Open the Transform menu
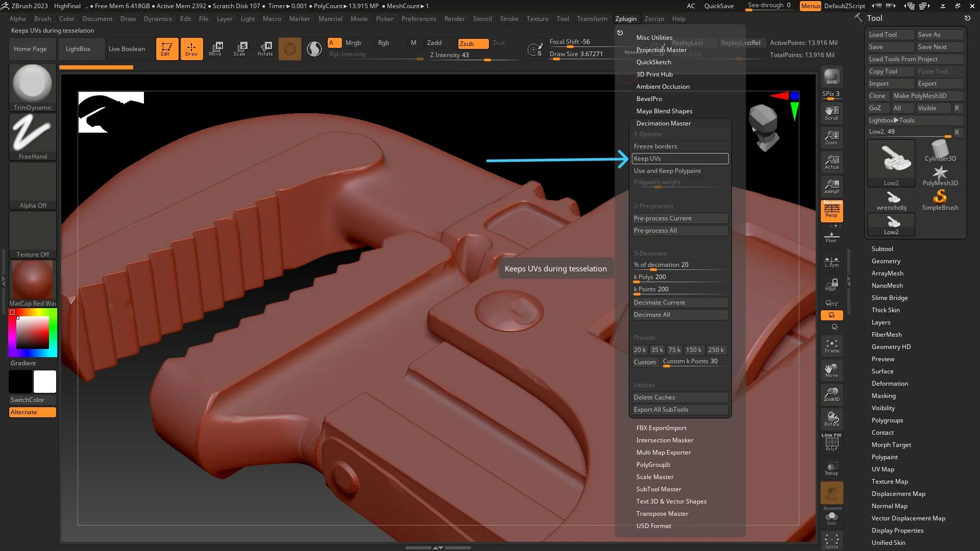The height and width of the screenshot is (551, 980). click(592, 19)
